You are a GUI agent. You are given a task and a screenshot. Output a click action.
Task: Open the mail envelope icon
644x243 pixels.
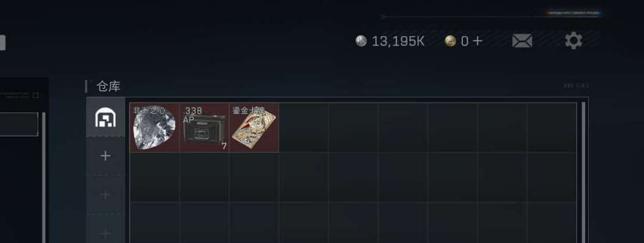tap(522, 41)
